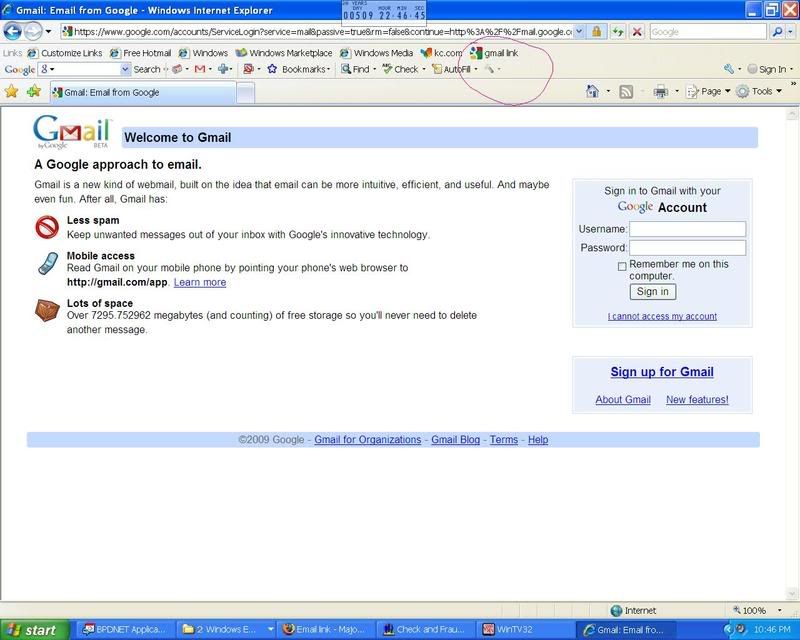Click the IE Back navigation button
Screen dimensions: 800x640
pos(14,32)
